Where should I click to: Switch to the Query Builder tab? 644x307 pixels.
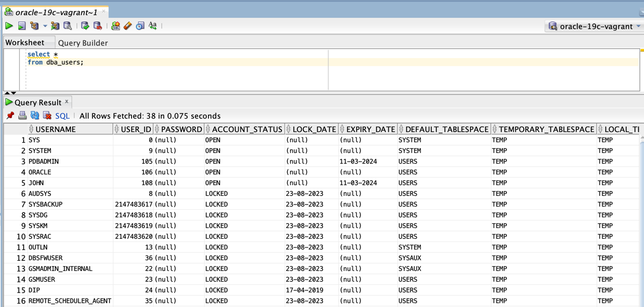point(83,43)
